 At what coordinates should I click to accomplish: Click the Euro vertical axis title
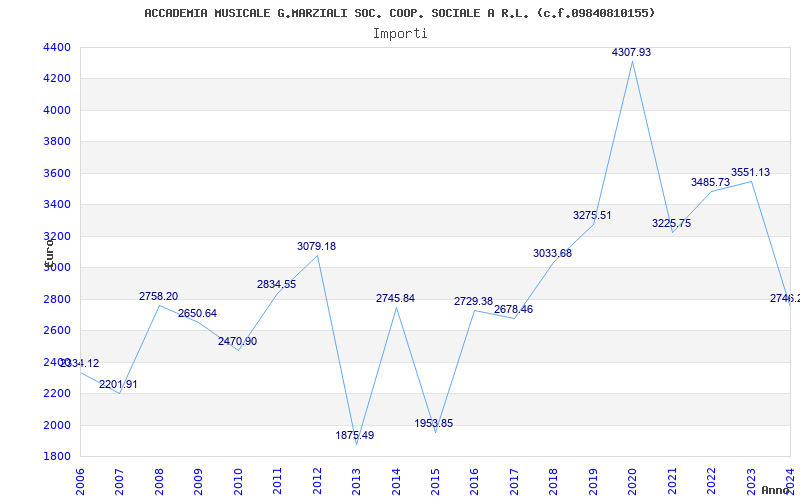(49, 253)
